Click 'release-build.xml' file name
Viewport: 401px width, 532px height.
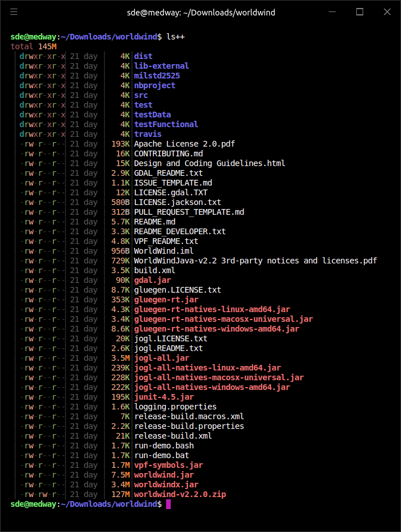pyautogui.click(x=173, y=436)
